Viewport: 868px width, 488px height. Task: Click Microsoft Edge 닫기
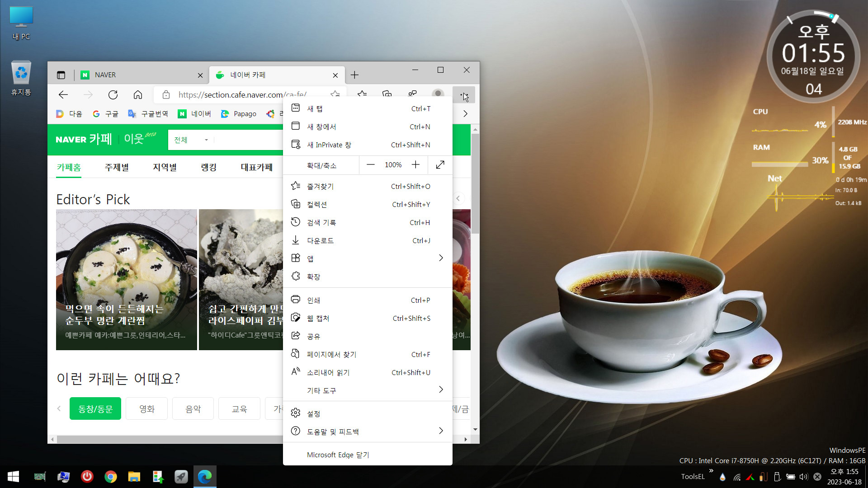pyautogui.click(x=368, y=455)
